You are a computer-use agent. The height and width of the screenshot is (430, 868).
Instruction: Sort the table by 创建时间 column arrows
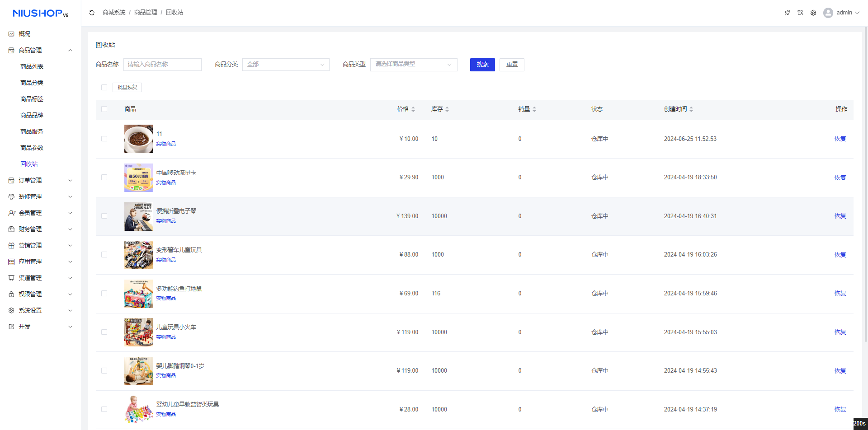[691, 109]
